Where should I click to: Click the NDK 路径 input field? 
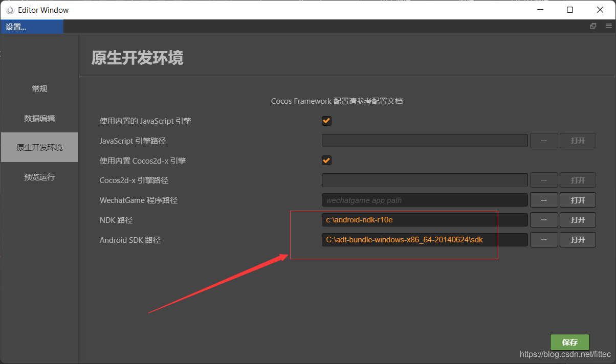tap(425, 220)
